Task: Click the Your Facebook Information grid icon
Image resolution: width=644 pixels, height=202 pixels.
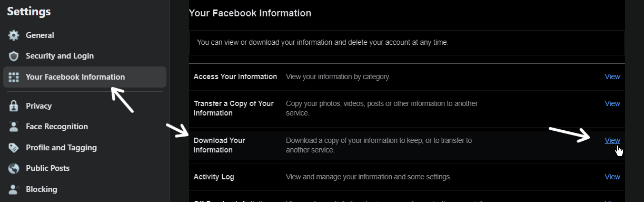Action: (x=14, y=77)
